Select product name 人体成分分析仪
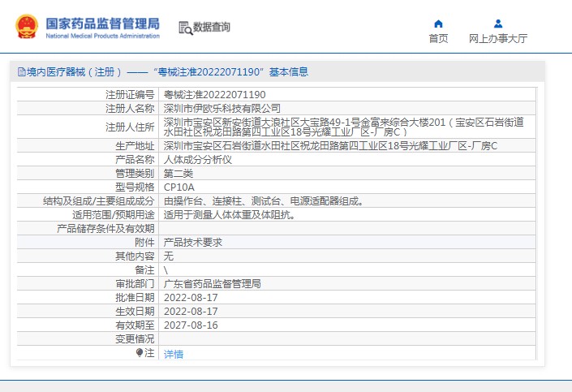The width and height of the screenshot is (572, 392). [198, 160]
